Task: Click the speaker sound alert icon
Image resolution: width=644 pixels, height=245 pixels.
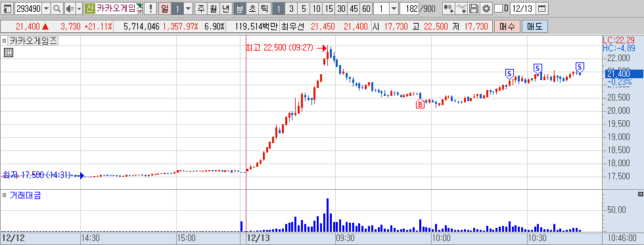Action: click(x=70, y=8)
